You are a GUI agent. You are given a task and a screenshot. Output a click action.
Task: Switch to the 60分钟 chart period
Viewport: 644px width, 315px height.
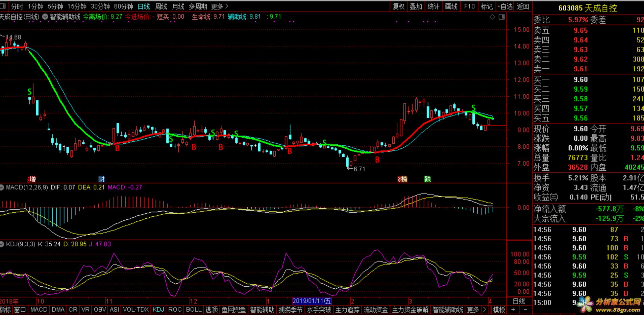tap(123, 6)
